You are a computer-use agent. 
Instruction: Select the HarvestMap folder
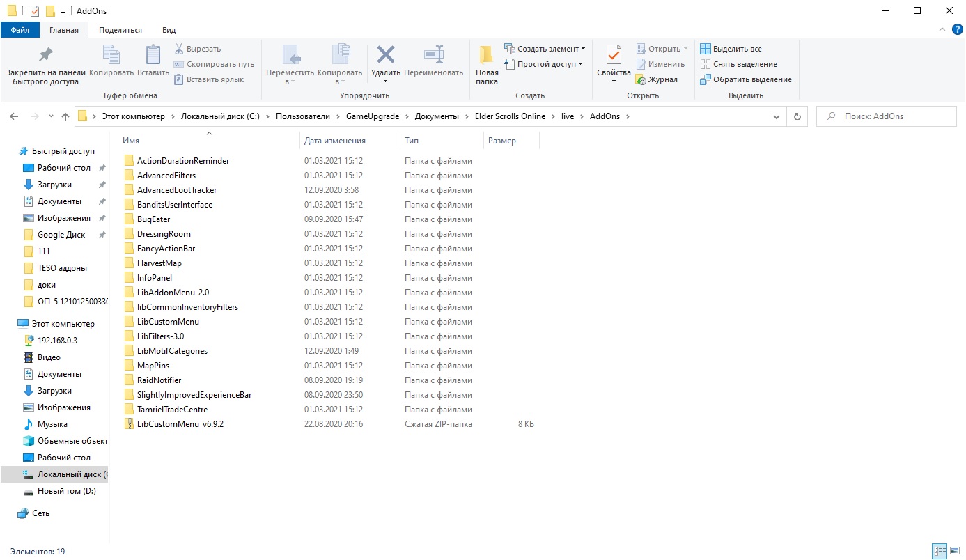click(x=159, y=263)
